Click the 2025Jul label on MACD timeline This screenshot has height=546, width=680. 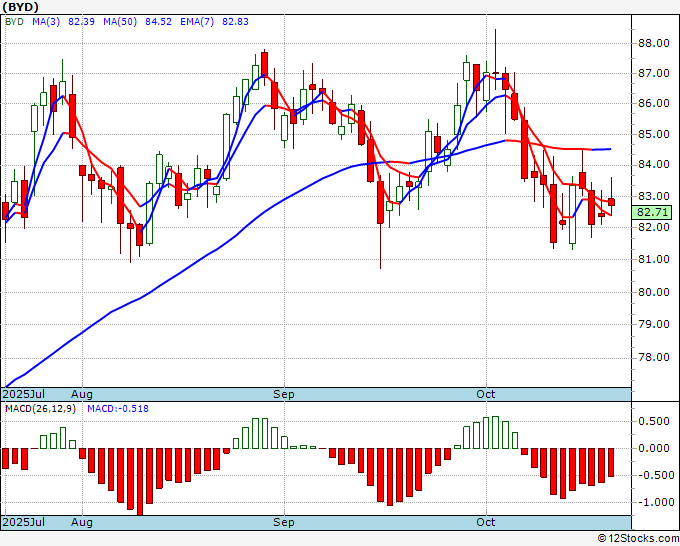tap(24, 522)
